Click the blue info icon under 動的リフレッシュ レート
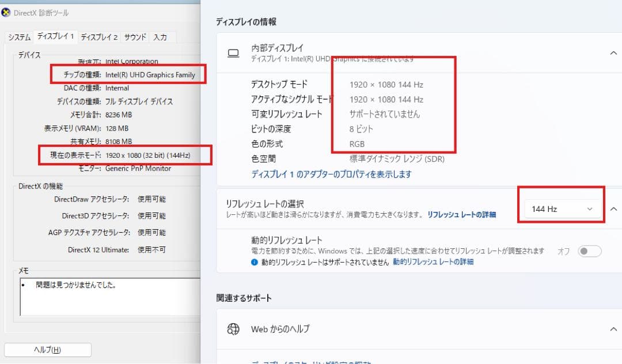This screenshot has width=622, height=364. tap(255, 262)
